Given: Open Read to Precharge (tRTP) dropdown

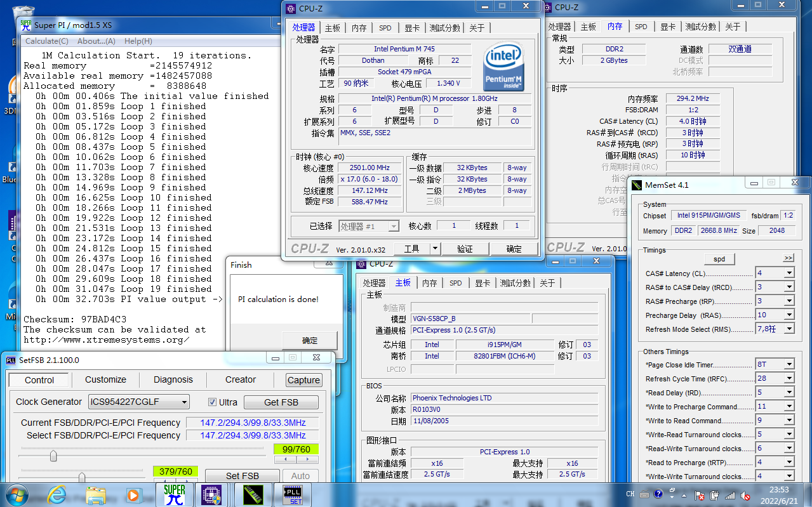Looking at the screenshot, I should [789, 463].
